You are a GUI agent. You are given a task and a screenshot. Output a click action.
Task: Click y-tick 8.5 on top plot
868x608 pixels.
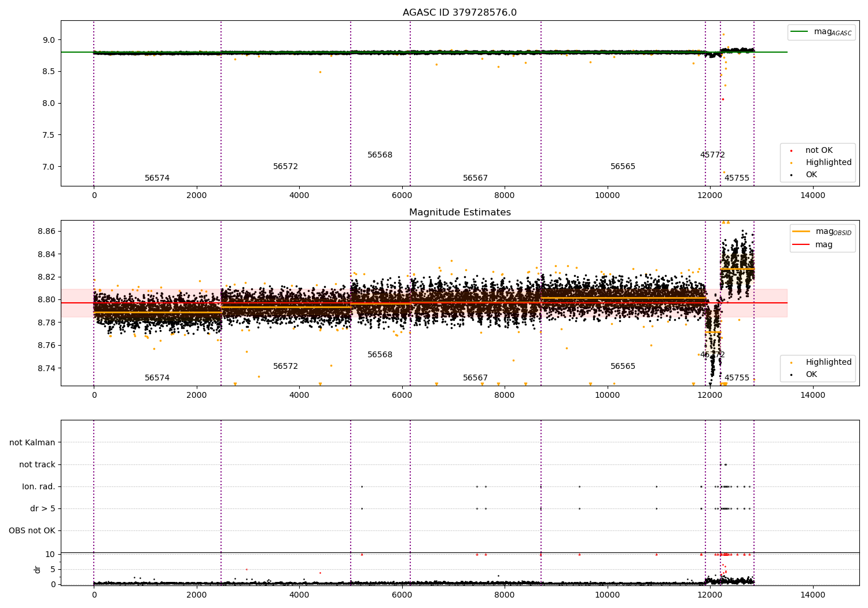(x=49, y=71)
